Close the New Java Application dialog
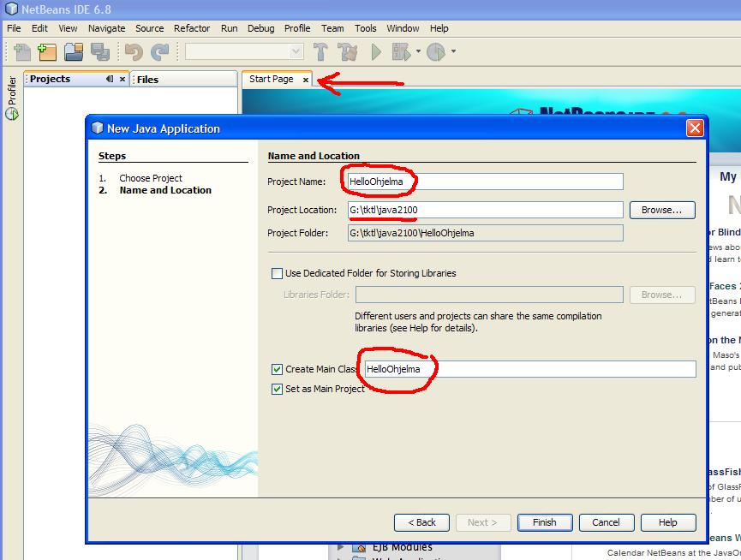 click(695, 128)
